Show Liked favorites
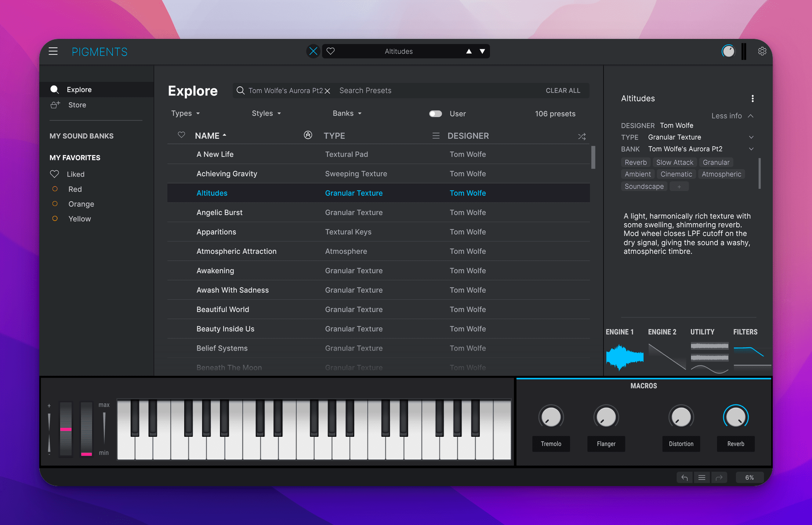The width and height of the screenshot is (812, 525). 76,174
